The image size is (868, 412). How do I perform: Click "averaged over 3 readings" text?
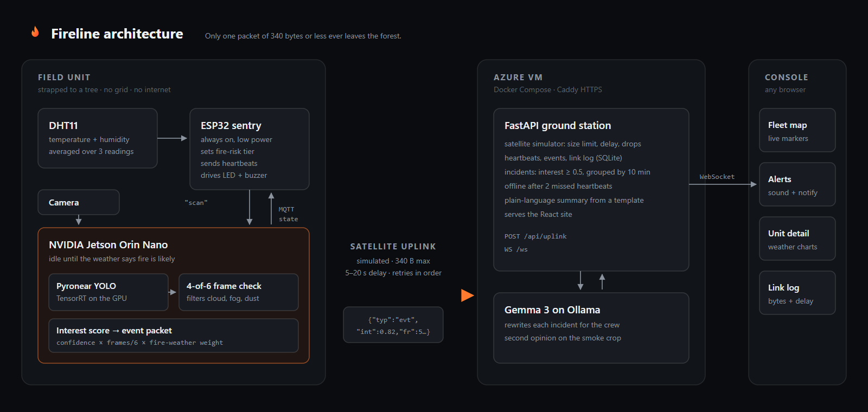click(x=91, y=151)
